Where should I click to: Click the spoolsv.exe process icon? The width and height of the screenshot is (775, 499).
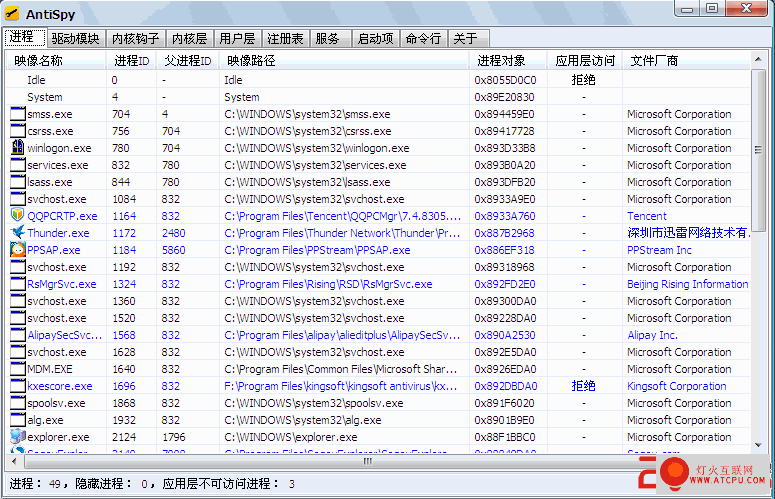[18, 403]
